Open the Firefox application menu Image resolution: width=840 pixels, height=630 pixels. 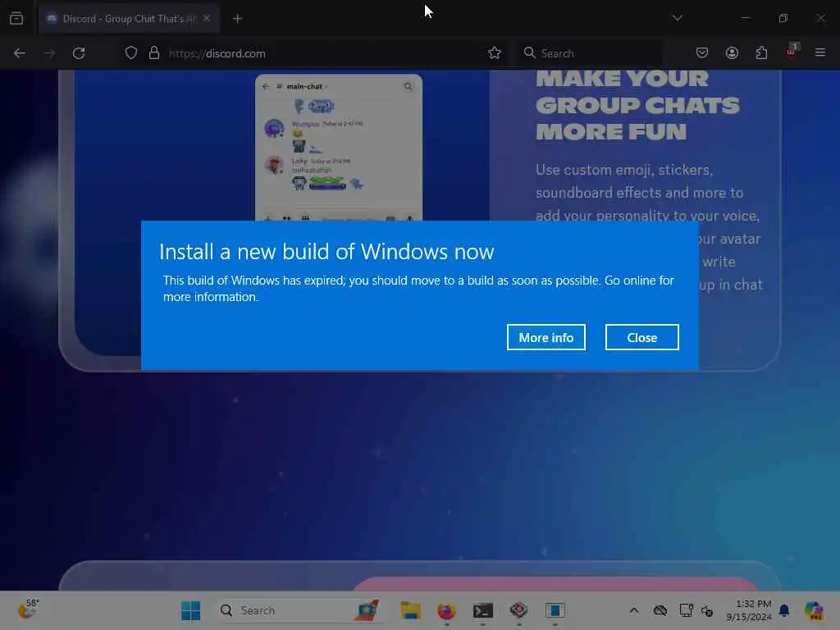[820, 53]
